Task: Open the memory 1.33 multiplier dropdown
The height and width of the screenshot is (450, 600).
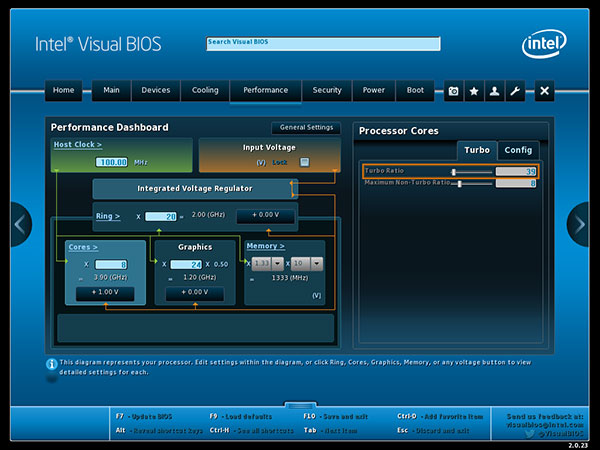Action: pos(278,263)
